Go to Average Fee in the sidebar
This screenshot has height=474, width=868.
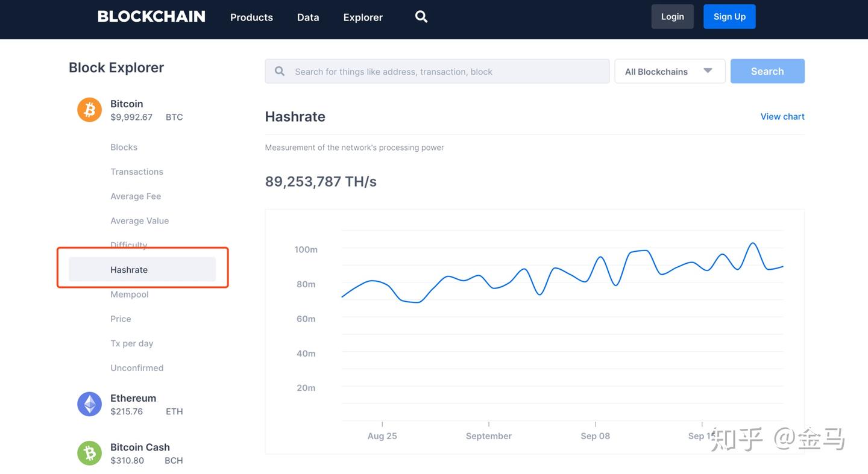click(136, 196)
